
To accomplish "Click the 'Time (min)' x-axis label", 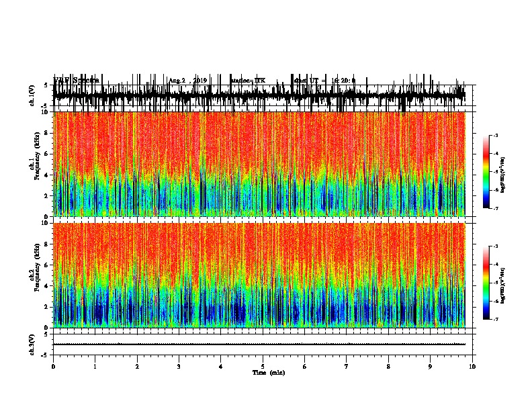I will coord(269,373).
